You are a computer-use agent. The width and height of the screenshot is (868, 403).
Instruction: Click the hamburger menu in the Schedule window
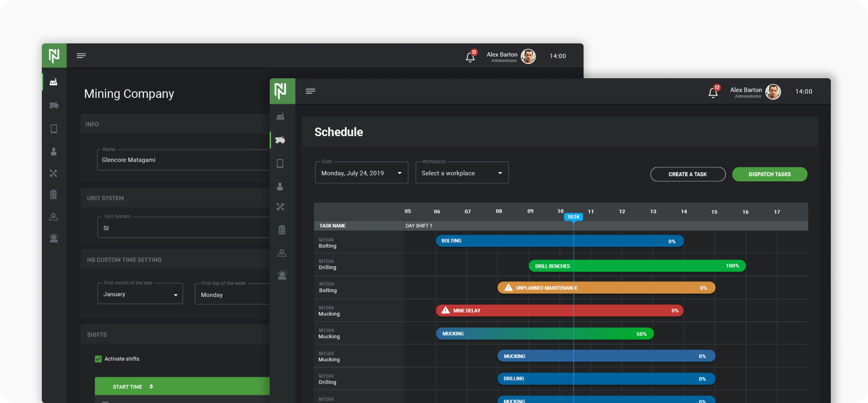pyautogui.click(x=310, y=91)
